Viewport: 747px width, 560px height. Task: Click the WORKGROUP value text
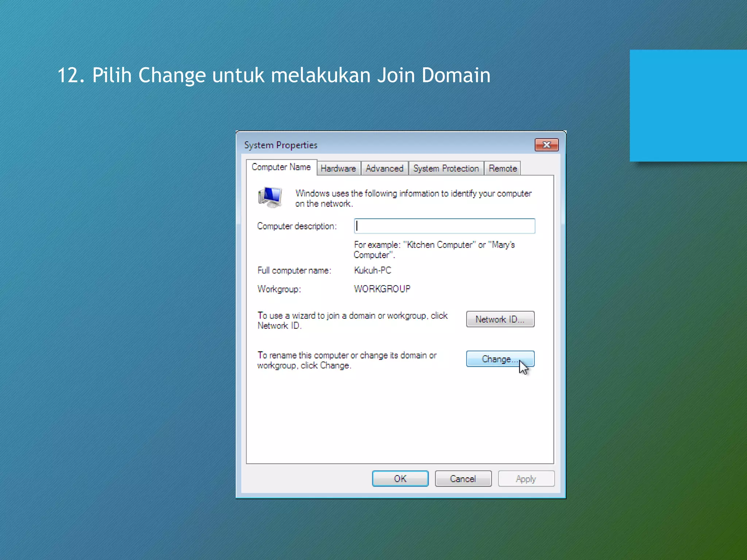[382, 289]
